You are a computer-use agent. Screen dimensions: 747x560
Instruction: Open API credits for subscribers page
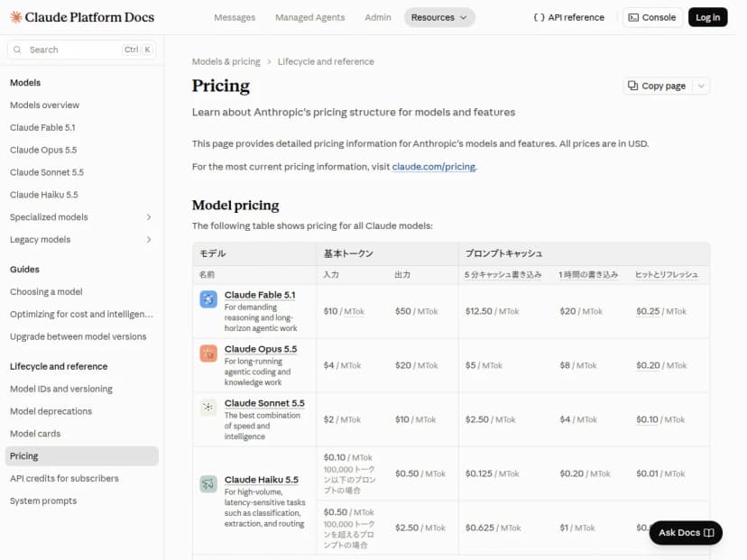pos(64,479)
